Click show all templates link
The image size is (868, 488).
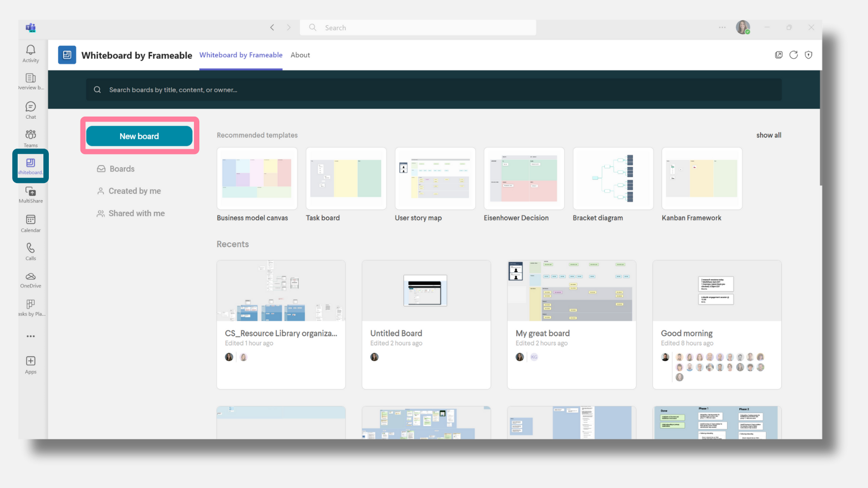pos(769,135)
